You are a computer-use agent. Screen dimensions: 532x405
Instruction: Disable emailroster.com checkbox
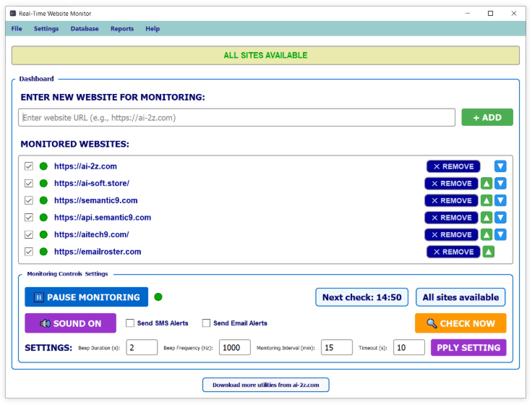coord(29,252)
